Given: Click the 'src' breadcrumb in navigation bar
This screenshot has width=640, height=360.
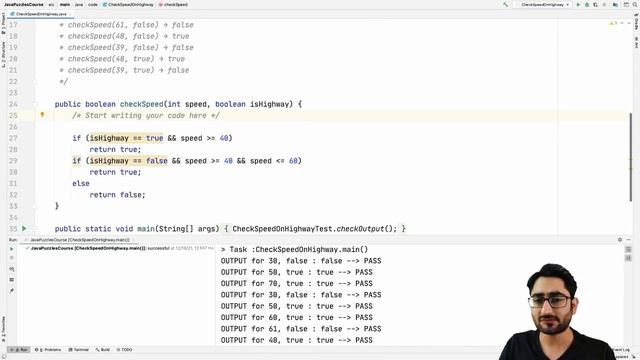Looking at the screenshot, I should pos(51,4).
